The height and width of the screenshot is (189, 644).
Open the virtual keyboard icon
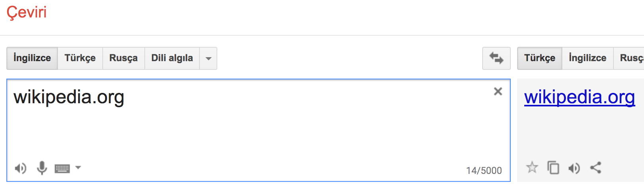[62, 168]
